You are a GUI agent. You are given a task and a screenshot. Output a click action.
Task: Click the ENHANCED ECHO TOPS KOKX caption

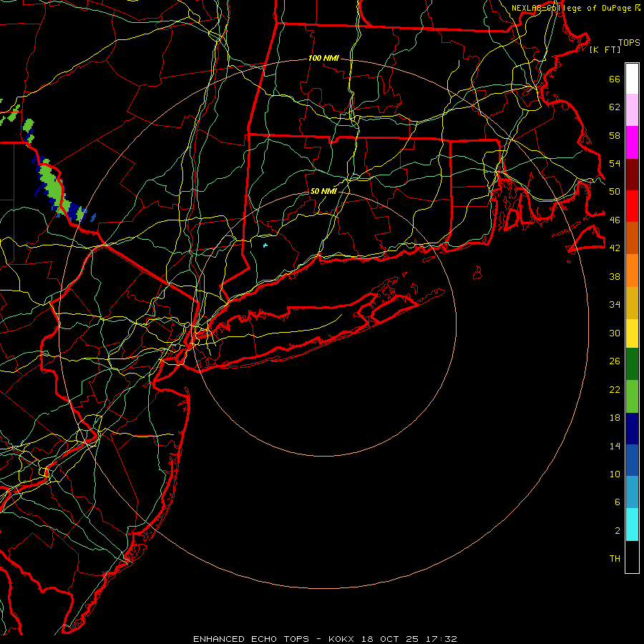(x=325, y=639)
